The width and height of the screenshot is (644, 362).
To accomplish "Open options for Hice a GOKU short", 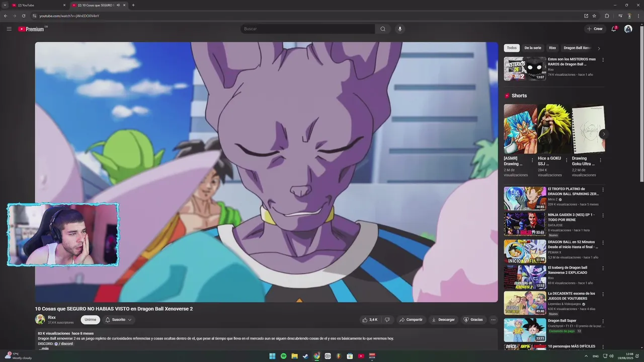I will click(567, 160).
